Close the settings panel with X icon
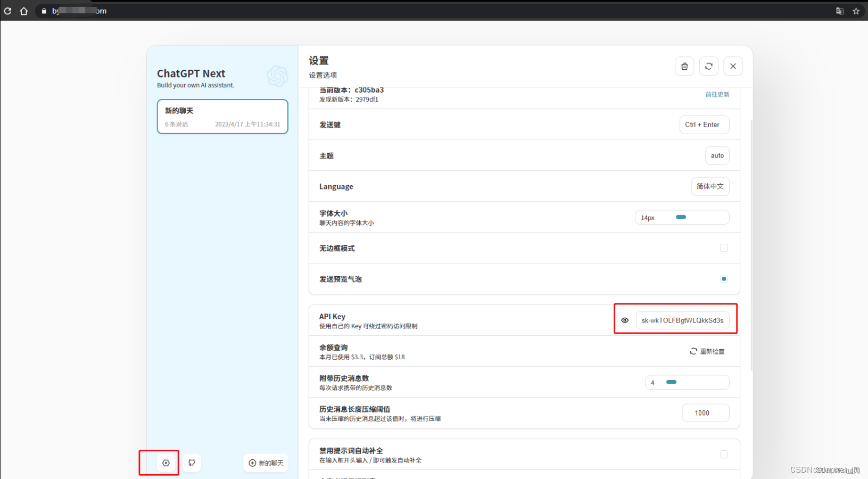This screenshot has width=868, height=479. click(x=733, y=67)
